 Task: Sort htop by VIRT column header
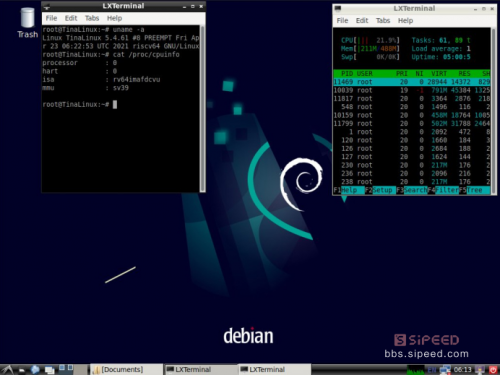[439, 74]
